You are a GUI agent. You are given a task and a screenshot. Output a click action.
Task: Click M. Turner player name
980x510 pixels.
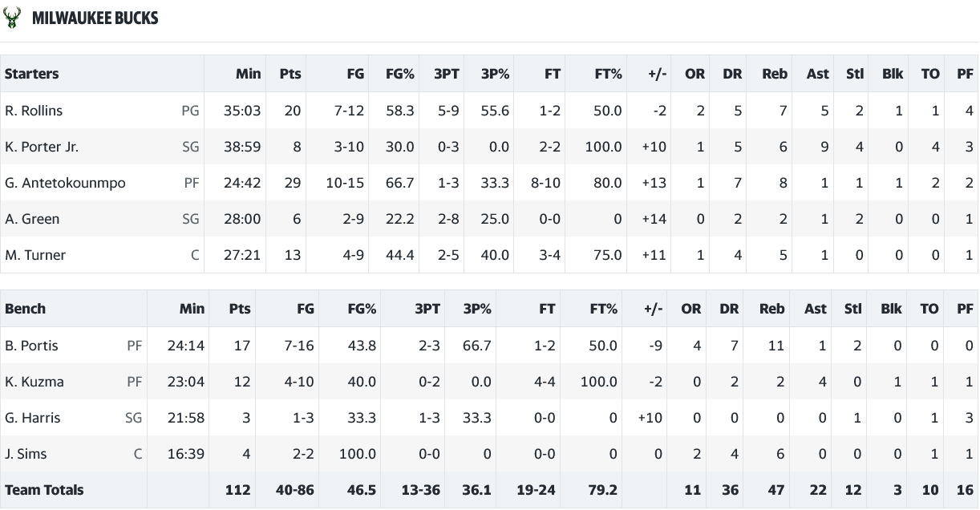click(x=35, y=255)
